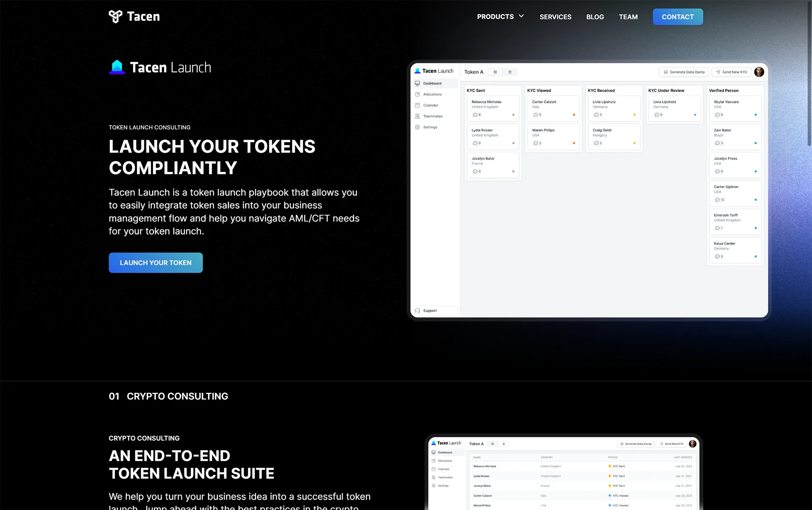
Task: Open the Blog menu item
Action: pos(595,17)
